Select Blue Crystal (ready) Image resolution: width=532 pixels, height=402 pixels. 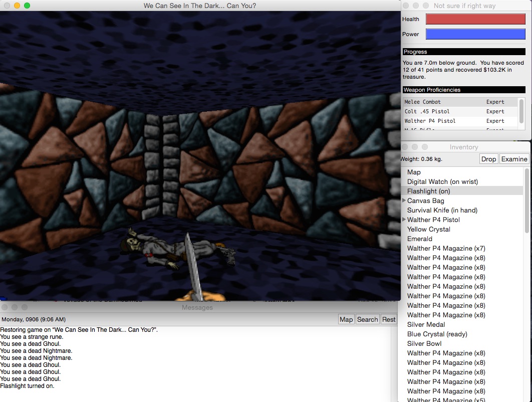point(462,334)
